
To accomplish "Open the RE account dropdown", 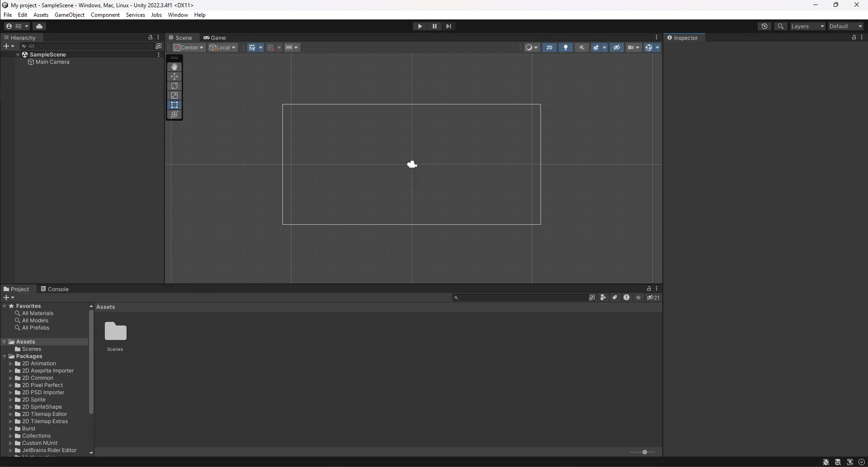I will [17, 26].
